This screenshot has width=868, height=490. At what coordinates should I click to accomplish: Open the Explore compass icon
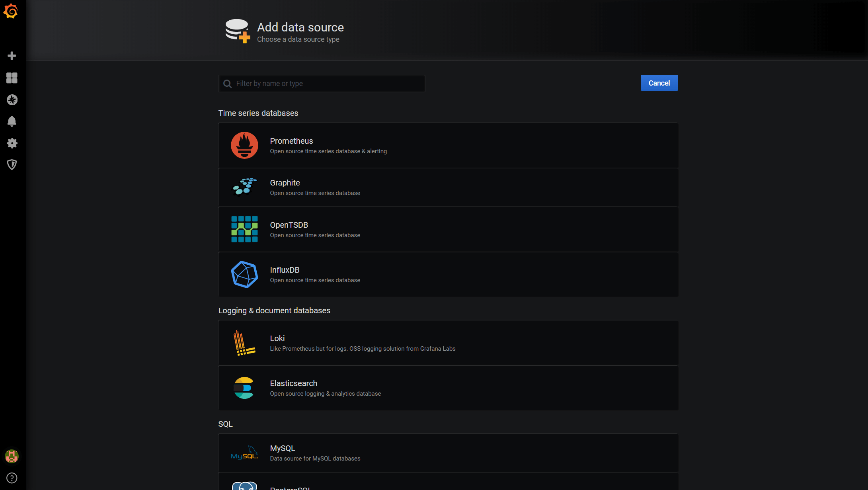(12, 100)
